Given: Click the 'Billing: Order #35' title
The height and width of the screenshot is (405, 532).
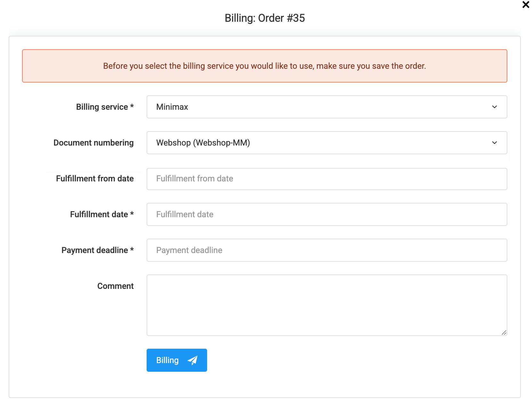Looking at the screenshot, I should click(x=265, y=18).
